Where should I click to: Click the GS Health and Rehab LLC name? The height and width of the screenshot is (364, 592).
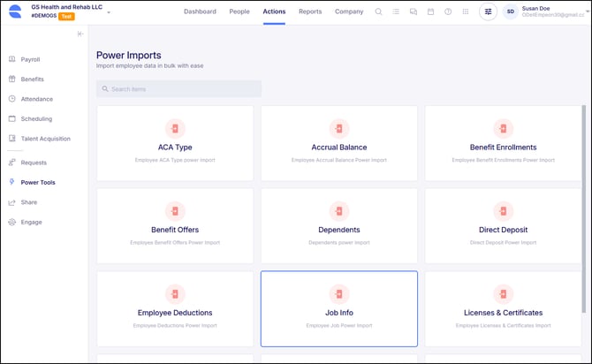pyautogui.click(x=67, y=7)
